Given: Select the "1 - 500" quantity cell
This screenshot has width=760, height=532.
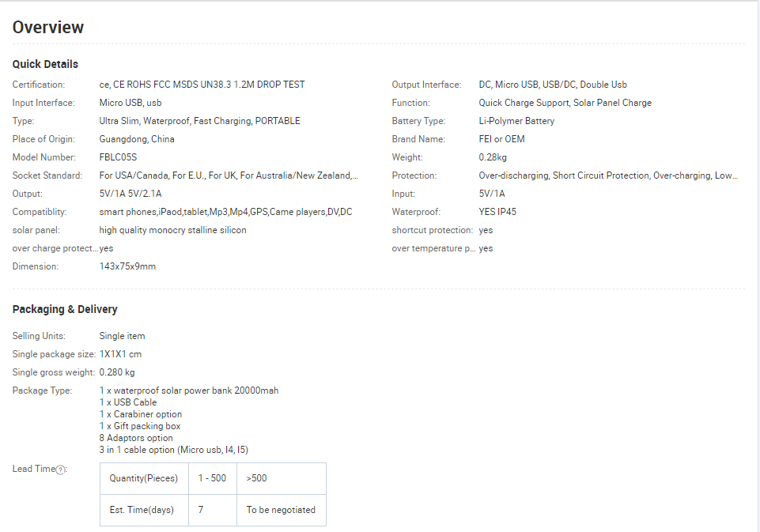Looking at the screenshot, I should click(212, 478).
